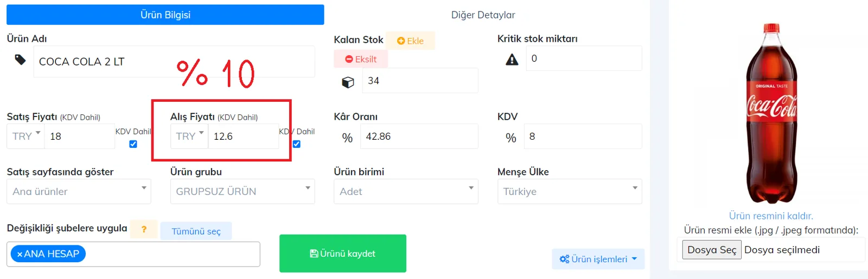Toggle KDV Dahil checkbox for Alış Fiyatı
The height and width of the screenshot is (279, 868).
pyautogui.click(x=296, y=144)
